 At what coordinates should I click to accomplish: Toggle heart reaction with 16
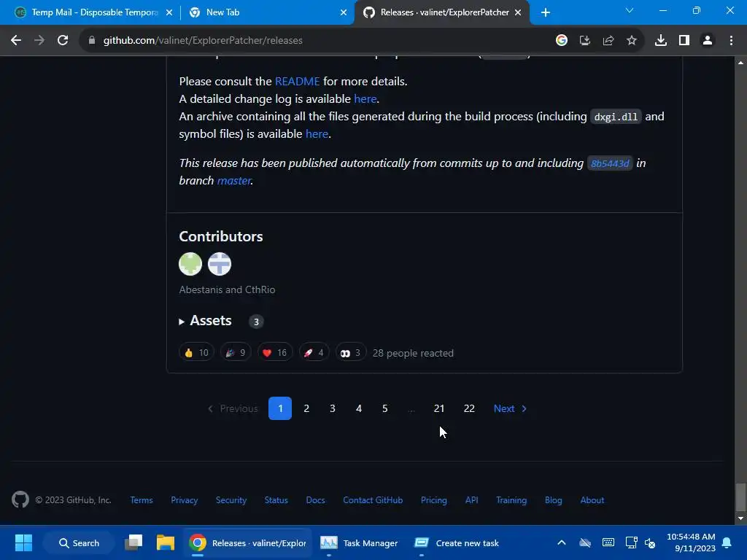coord(275,353)
